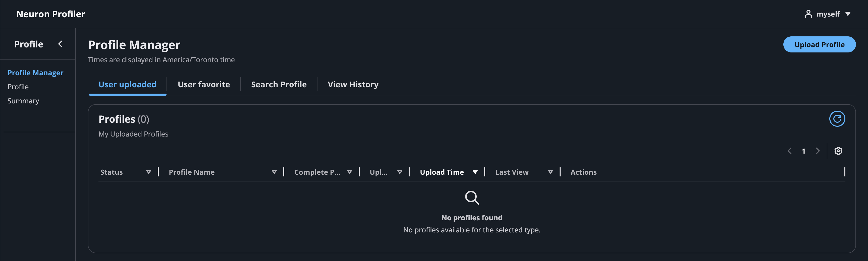
Task: Sort by Status column arrow
Action: pos(148,172)
